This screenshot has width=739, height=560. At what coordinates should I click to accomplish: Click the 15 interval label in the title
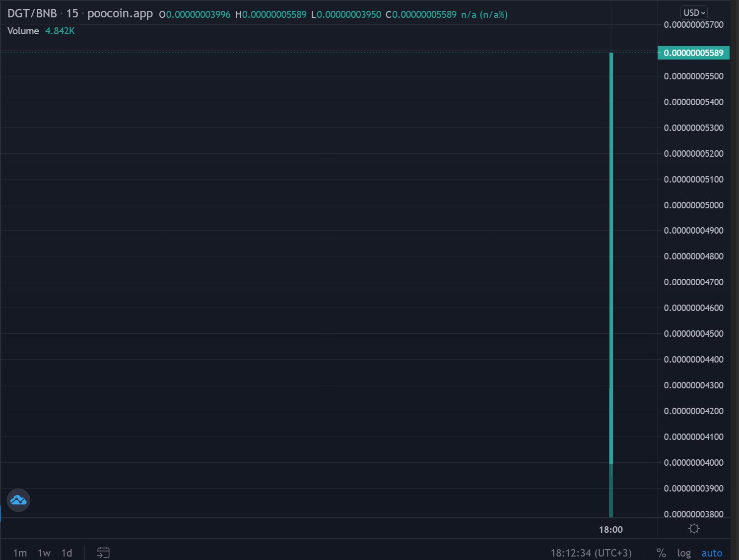(72, 13)
